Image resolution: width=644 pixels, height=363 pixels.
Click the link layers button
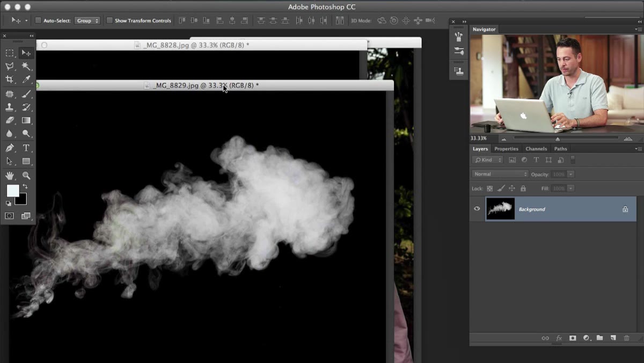[x=545, y=338]
